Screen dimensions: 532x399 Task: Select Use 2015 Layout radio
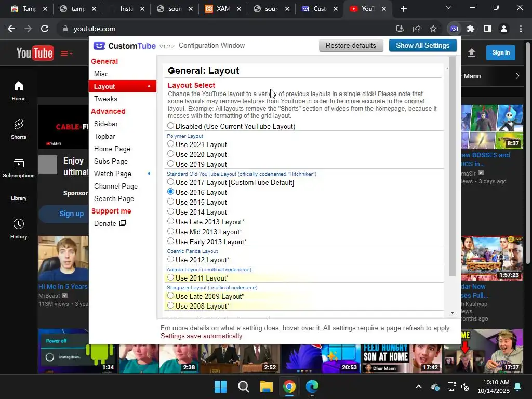pyautogui.click(x=170, y=202)
